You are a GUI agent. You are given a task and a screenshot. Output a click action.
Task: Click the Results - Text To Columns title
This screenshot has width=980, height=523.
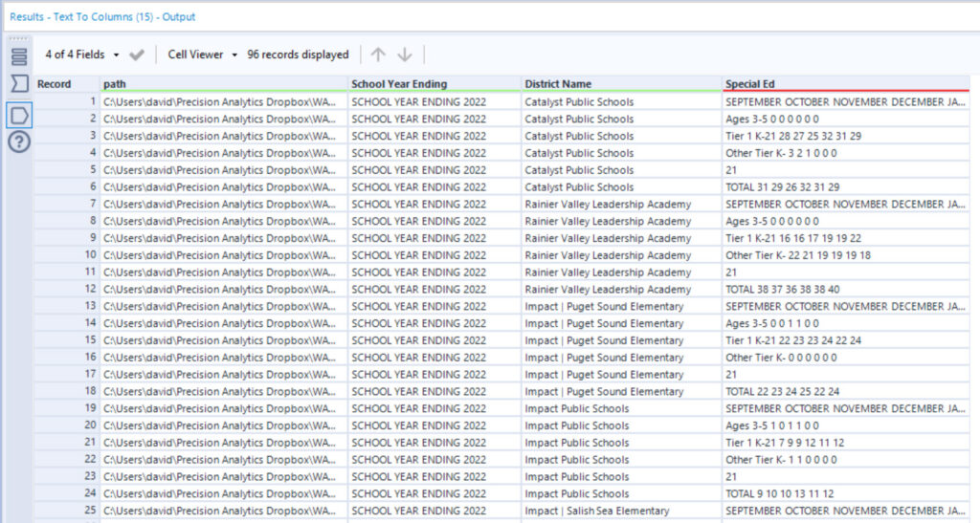pyautogui.click(x=102, y=17)
